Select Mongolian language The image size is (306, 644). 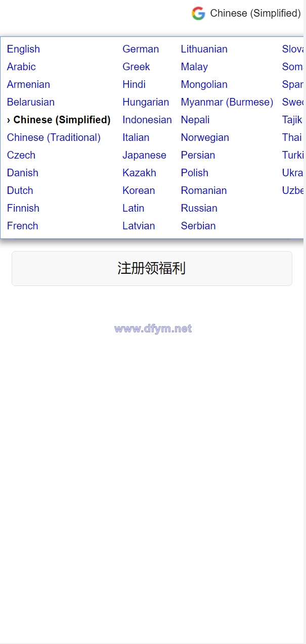pos(204,84)
